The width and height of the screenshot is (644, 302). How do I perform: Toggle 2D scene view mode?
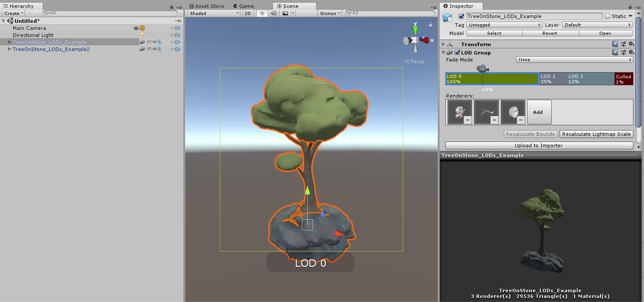[x=248, y=13]
